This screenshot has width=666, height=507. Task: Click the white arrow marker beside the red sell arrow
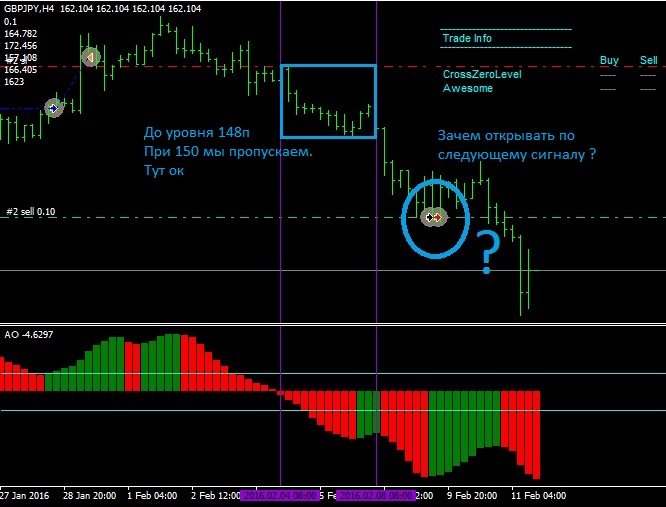[429, 217]
